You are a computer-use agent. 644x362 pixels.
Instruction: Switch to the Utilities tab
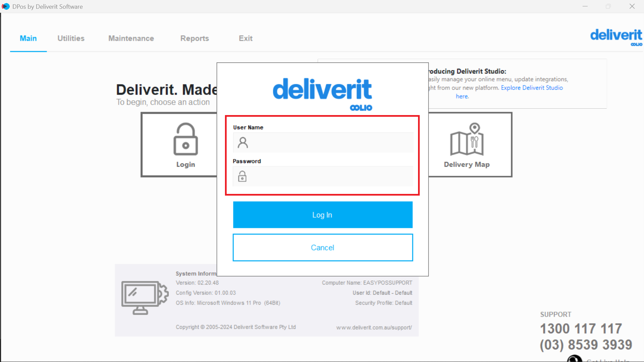click(71, 38)
